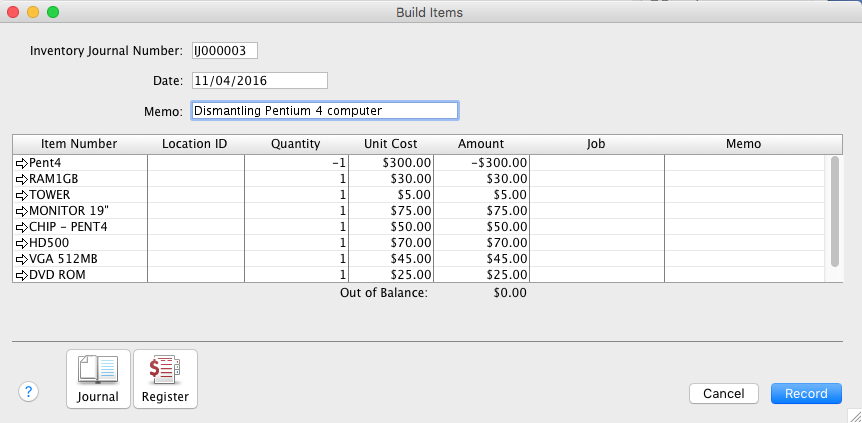862x423 pixels.
Task: Open item detail arrow for TOWER
Action: (21, 194)
